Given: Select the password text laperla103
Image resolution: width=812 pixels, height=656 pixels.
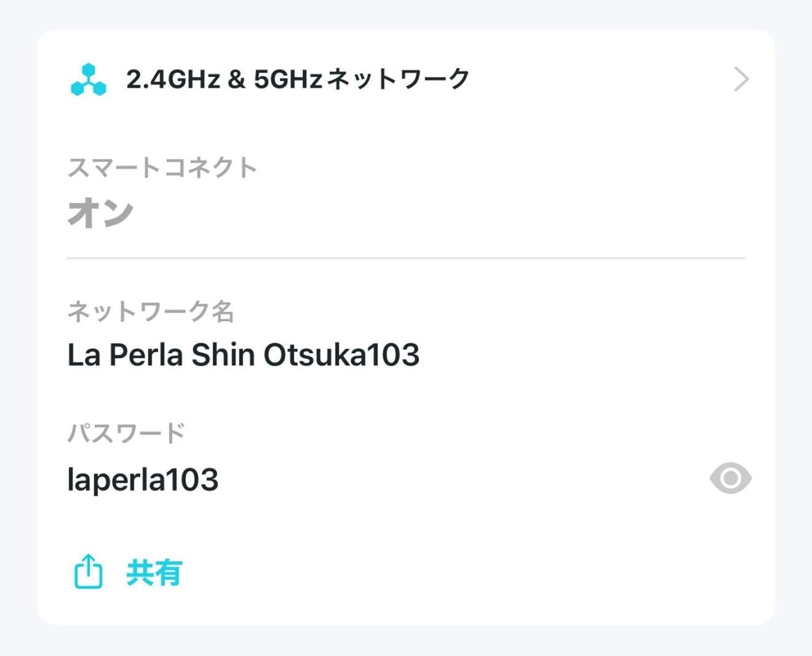Looking at the screenshot, I should tap(143, 480).
